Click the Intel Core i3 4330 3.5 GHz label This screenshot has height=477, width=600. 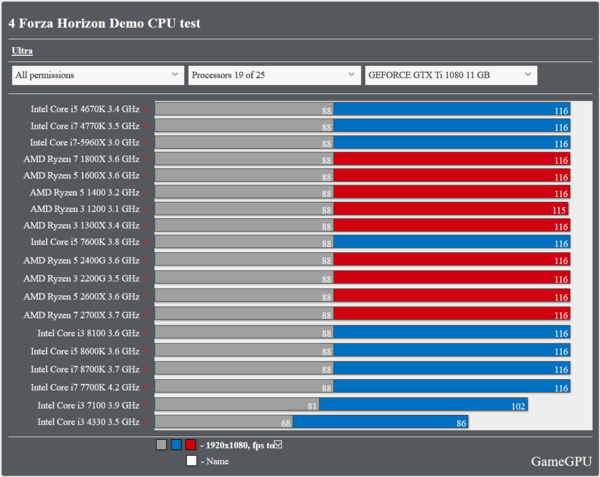88,422
